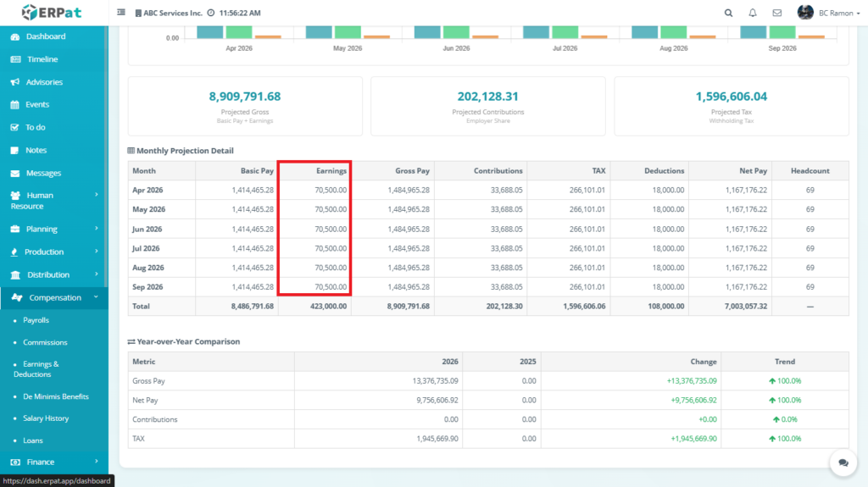Collapse the Compensation sidebar section

click(53, 298)
